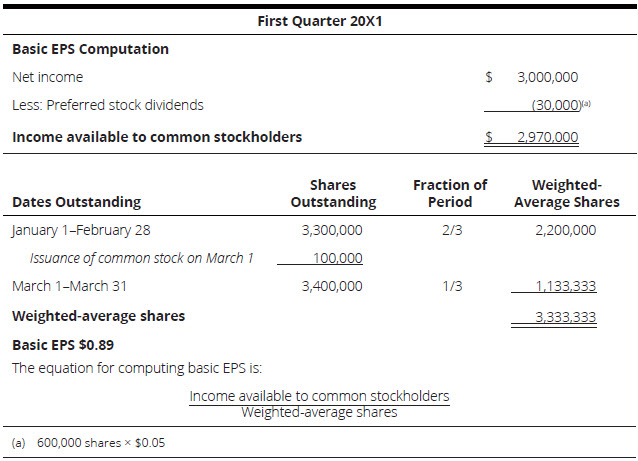The height and width of the screenshot is (461, 638).
Task: Click the Net income row label
Action: 47,76
